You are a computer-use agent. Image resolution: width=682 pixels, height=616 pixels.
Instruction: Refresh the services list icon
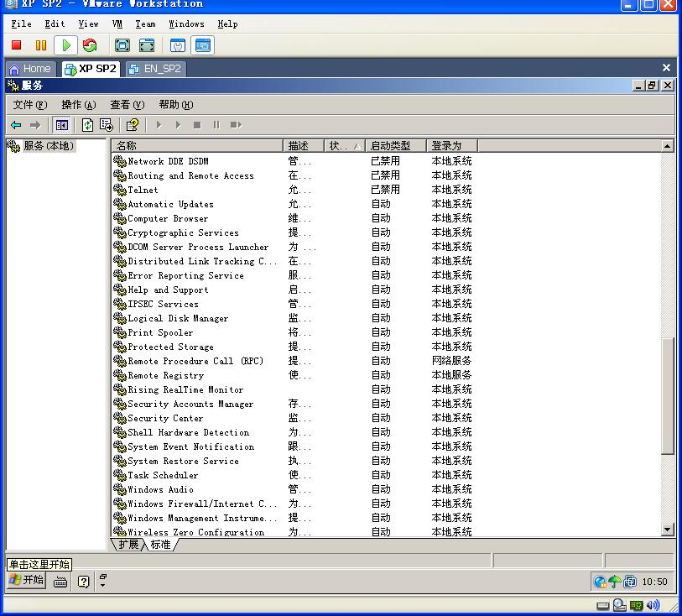click(87, 125)
